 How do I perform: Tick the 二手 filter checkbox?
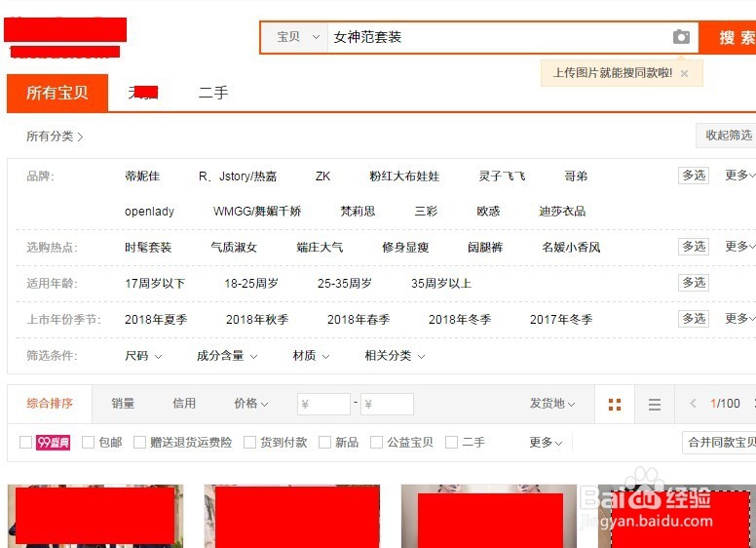(451, 443)
